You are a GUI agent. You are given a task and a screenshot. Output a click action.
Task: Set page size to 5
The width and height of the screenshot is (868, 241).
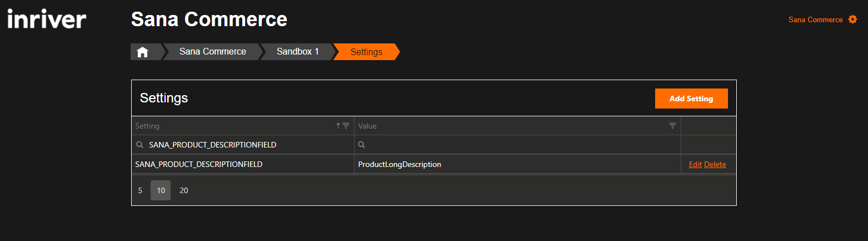click(140, 190)
